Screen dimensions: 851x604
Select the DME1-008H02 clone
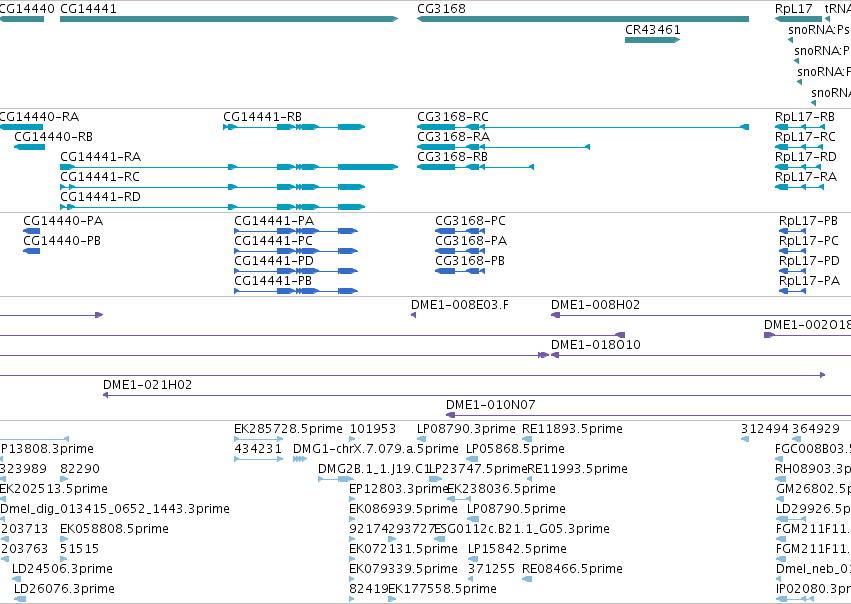coord(701,315)
